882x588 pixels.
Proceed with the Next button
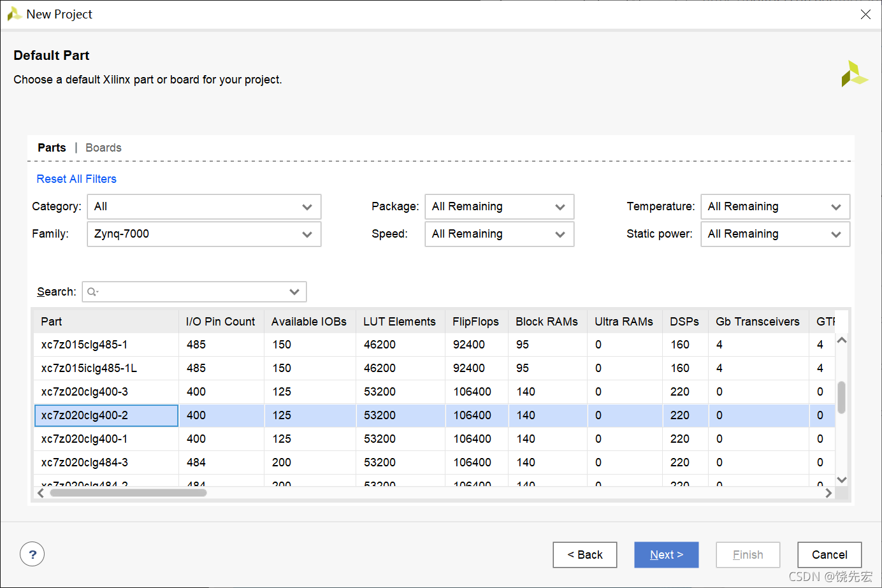click(x=667, y=555)
